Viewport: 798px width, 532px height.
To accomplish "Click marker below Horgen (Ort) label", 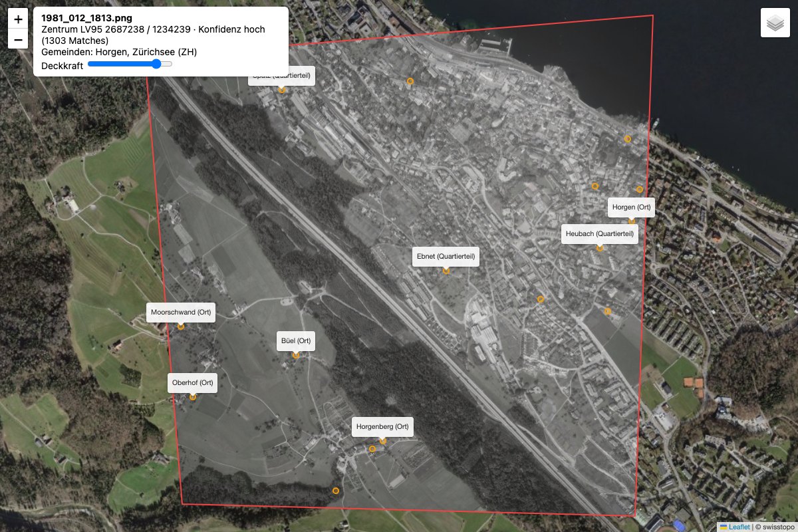I will coord(632,221).
